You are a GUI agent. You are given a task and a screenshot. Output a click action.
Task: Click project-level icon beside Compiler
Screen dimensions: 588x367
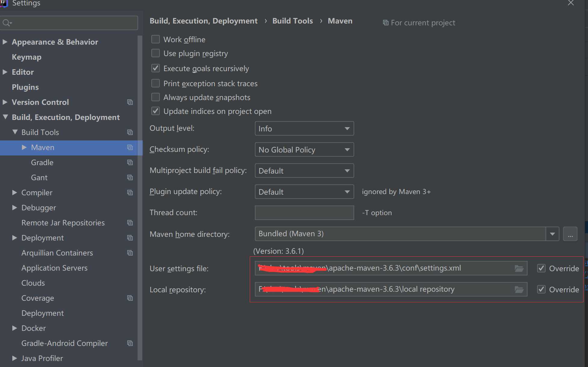tap(130, 193)
